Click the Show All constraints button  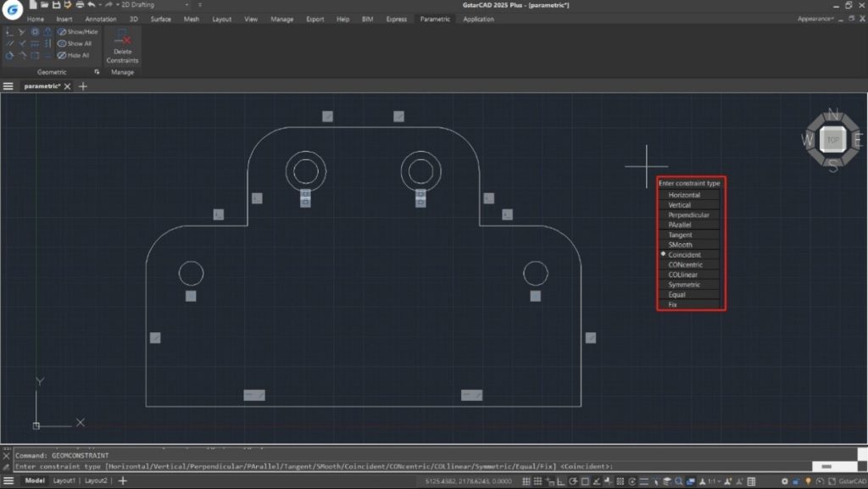tap(75, 43)
